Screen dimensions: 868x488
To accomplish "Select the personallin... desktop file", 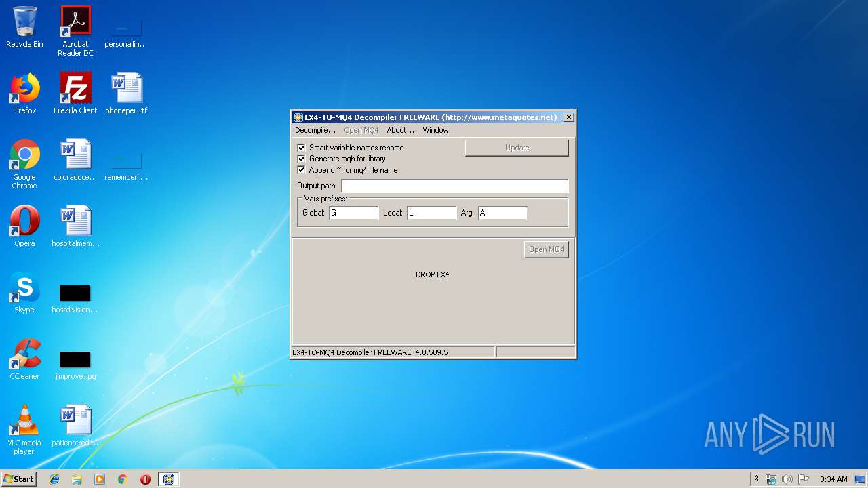I will tap(126, 31).
